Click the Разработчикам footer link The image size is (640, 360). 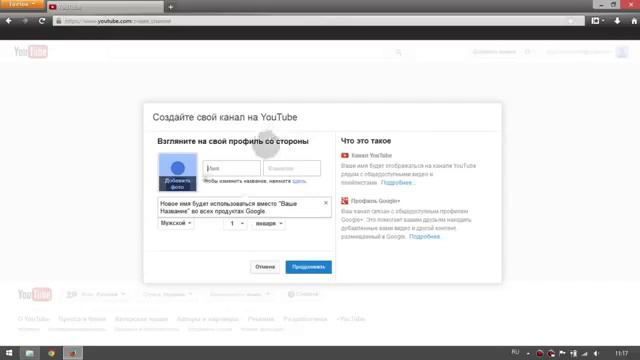pyautogui.click(x=305, y=319)
